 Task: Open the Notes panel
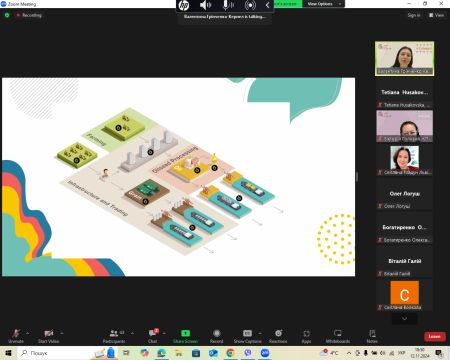coord(372,336)
